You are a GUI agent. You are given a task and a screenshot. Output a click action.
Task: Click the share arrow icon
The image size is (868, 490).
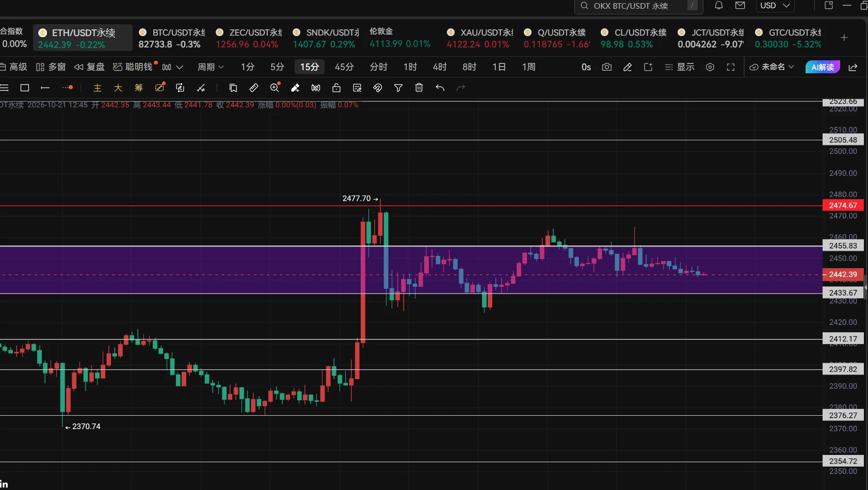point(853,67)
